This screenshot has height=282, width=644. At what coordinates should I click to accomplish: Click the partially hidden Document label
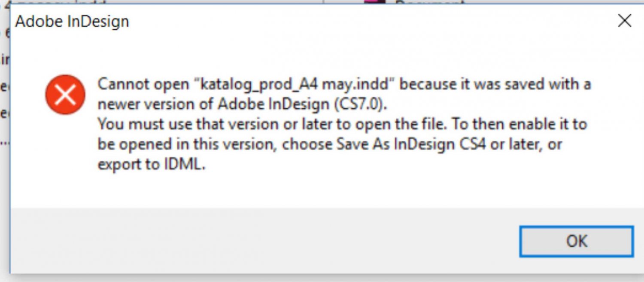[x=429, y=3]
